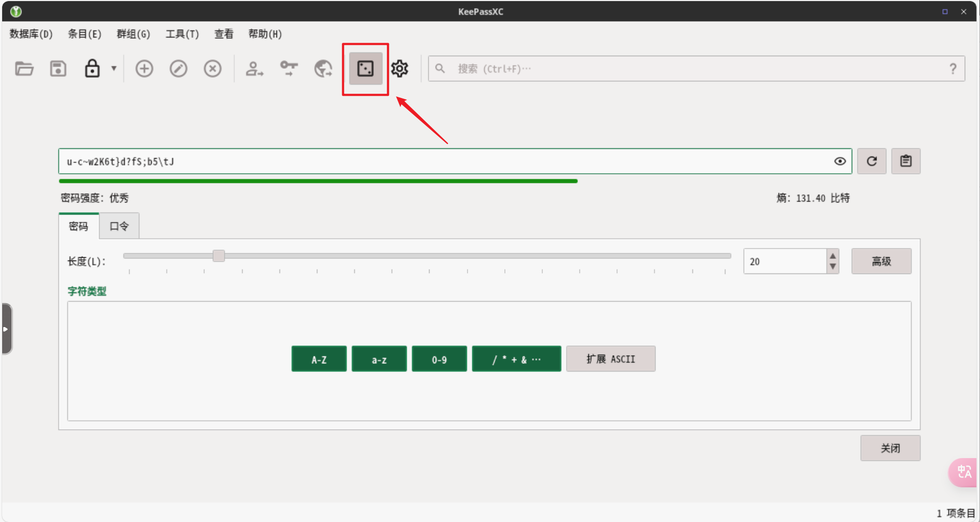Click the 熵: 131.40 比特 entropy text
Screen dimensions: 980x522
(x=813, y=198)
